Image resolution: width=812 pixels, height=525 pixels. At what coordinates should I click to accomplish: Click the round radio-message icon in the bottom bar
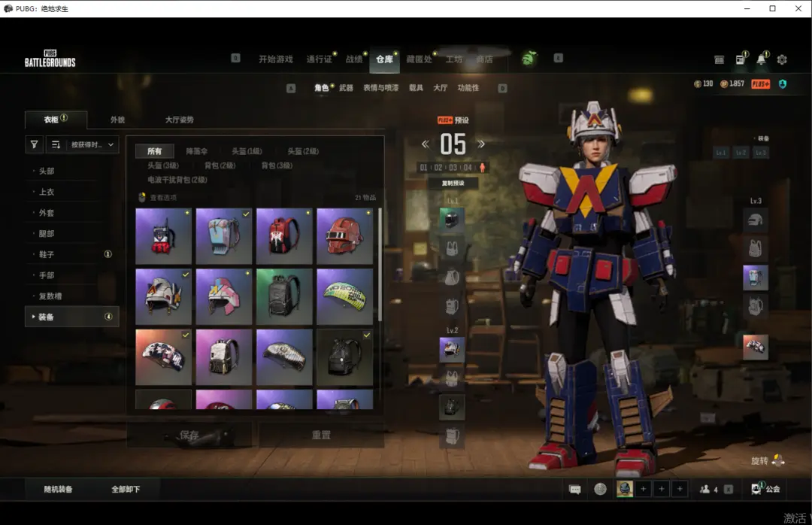click(x=600, y=489)
